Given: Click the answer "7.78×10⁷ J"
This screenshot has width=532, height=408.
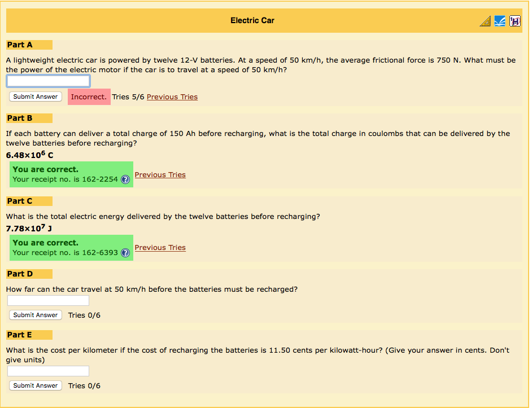Looking at the screenshot, I should click(x=29, y=228).
